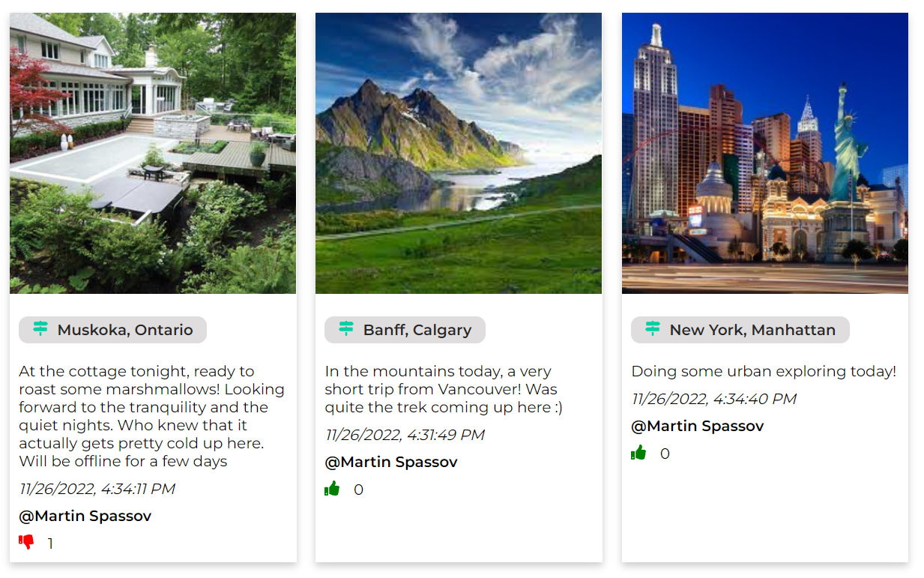Click the thumbs-up icon on the New York post
The width and height of the screenshot is (924, 578).
638,453
